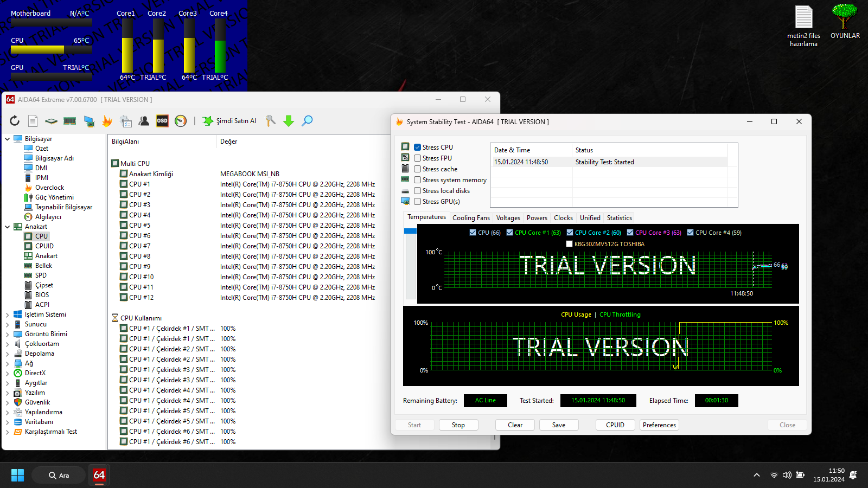
Task: Expand the Ağ tree node
Action: pos(8,363)
